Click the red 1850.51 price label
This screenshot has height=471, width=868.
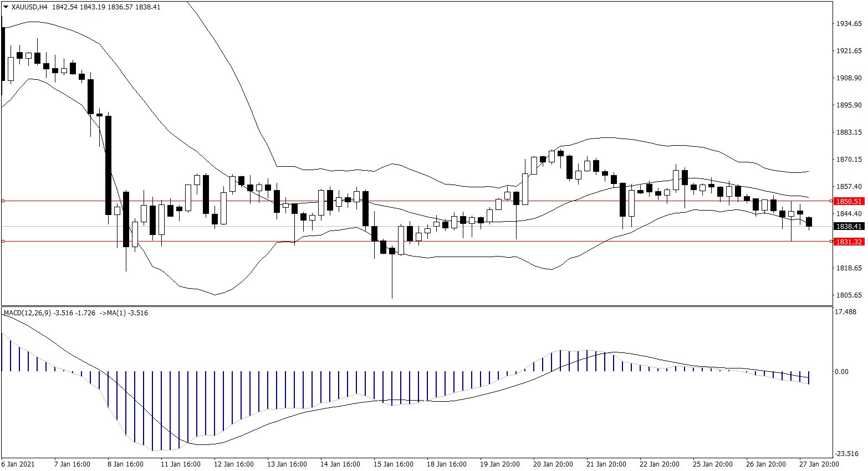tap(849, 202)
